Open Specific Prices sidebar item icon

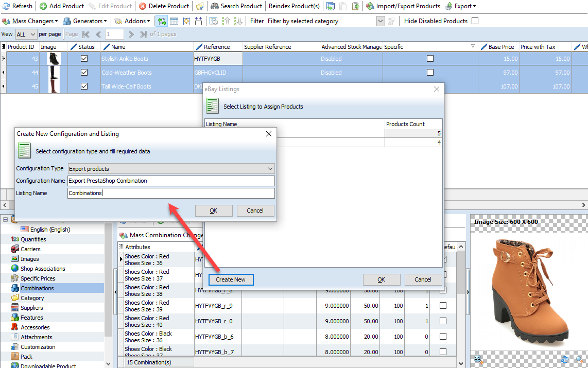(x=14, y=278)
